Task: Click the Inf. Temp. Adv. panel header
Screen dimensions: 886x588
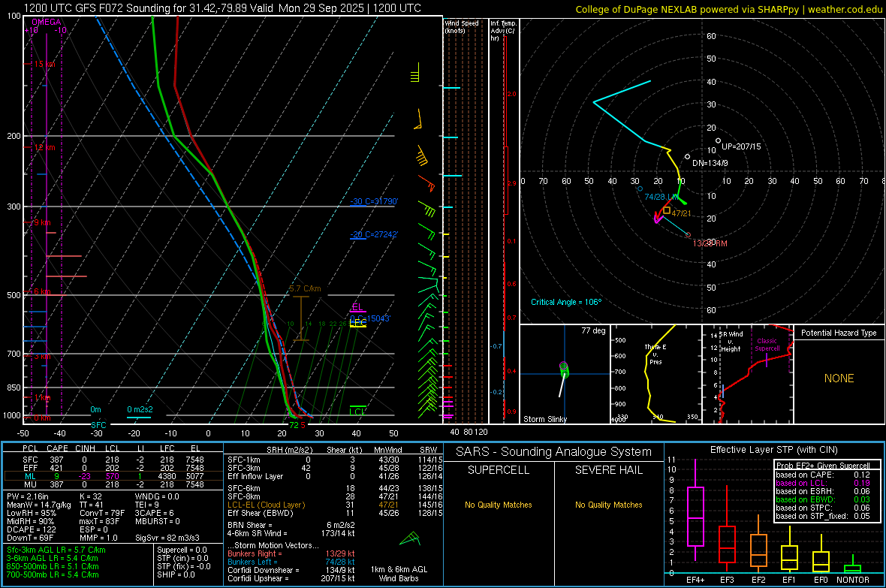Action: click(503, 31)
